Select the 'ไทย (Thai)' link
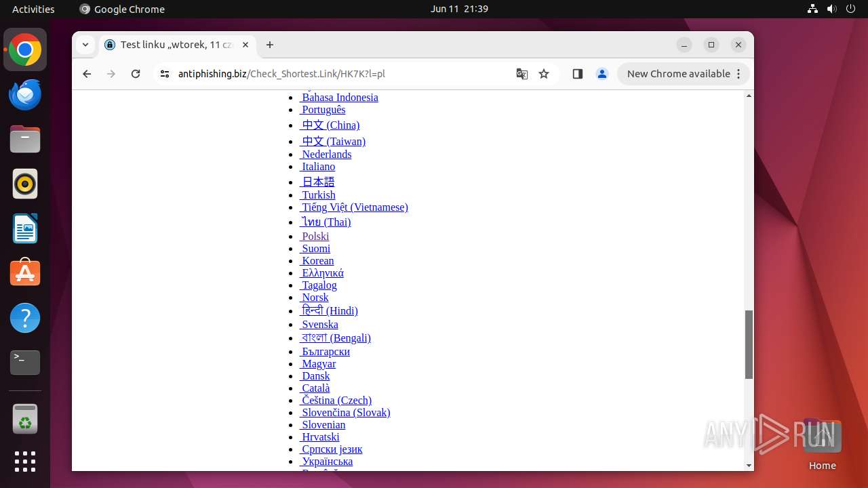This screenshot has width=868, height=488. coord(325,222)
